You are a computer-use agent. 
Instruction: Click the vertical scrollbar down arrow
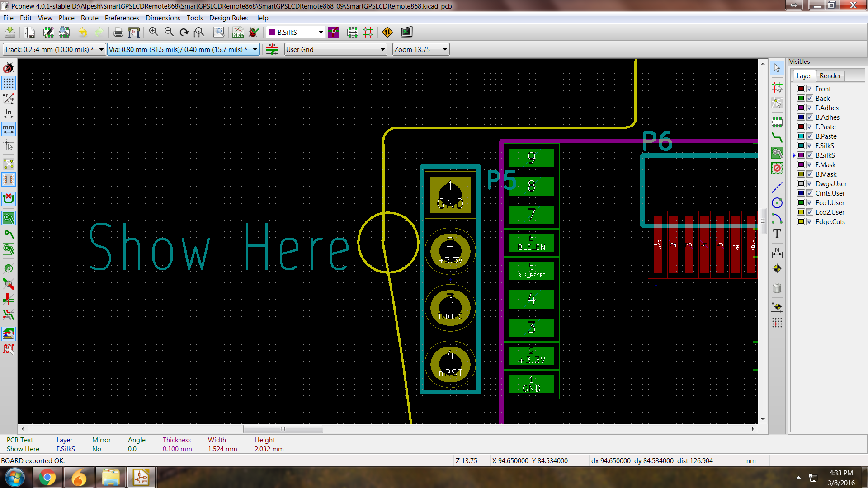763,419
